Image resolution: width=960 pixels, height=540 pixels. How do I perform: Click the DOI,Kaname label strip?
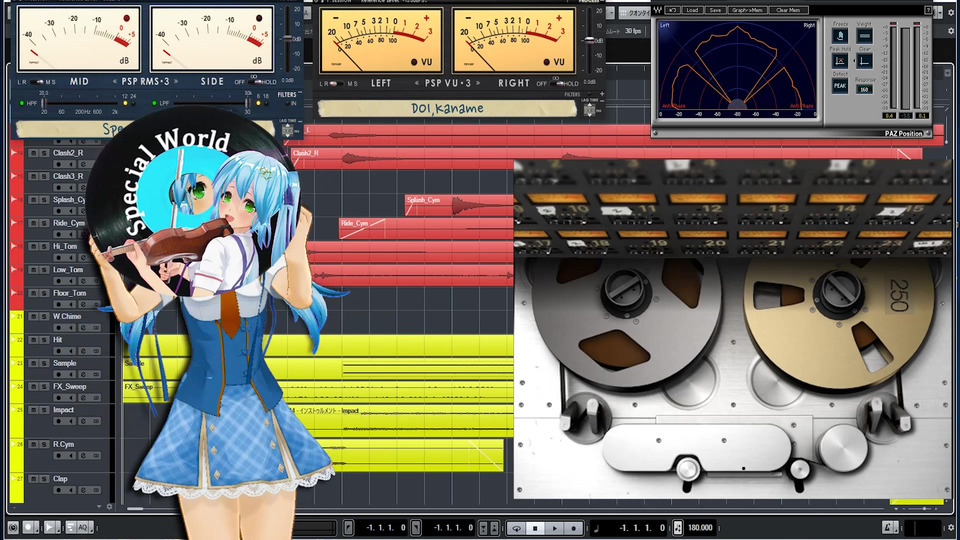pos(447,109)
